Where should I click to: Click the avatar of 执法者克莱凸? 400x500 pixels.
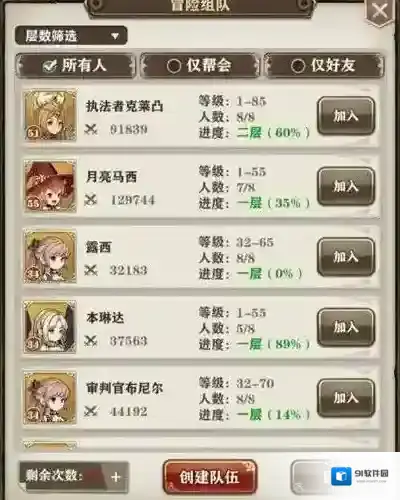coord(50,115)
